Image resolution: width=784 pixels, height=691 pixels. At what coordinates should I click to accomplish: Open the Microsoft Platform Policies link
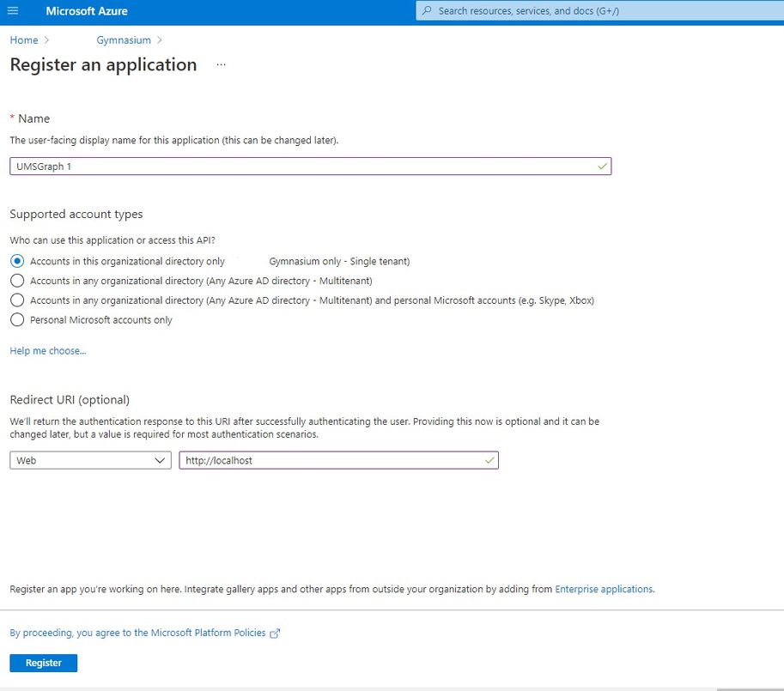(137, 633)
